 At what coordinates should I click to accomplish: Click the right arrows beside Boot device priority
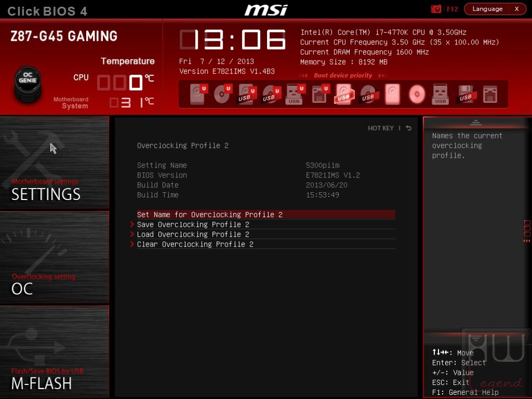click(383, 75)
